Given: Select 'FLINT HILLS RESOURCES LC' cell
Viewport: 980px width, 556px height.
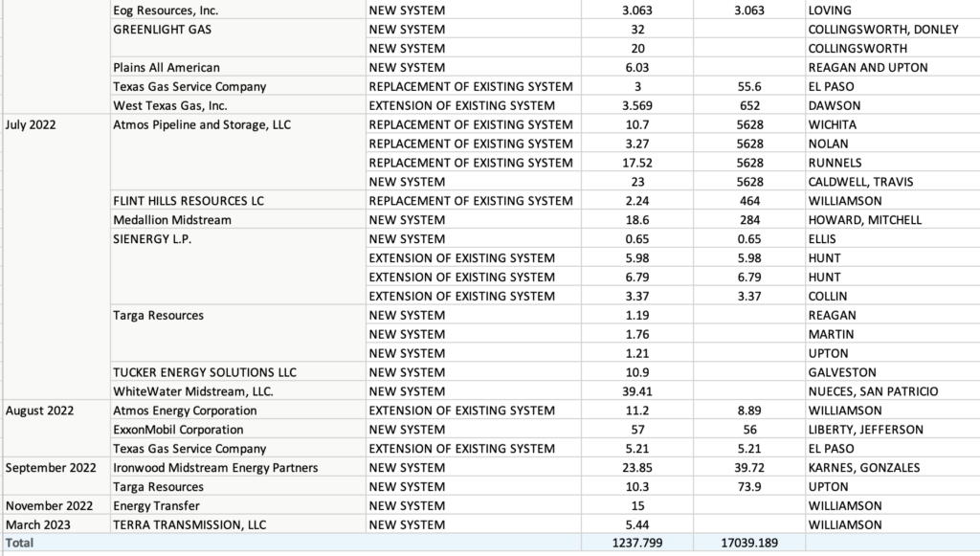Looking at the screenshot, I should pyautogui.click(x=238, y=201).
